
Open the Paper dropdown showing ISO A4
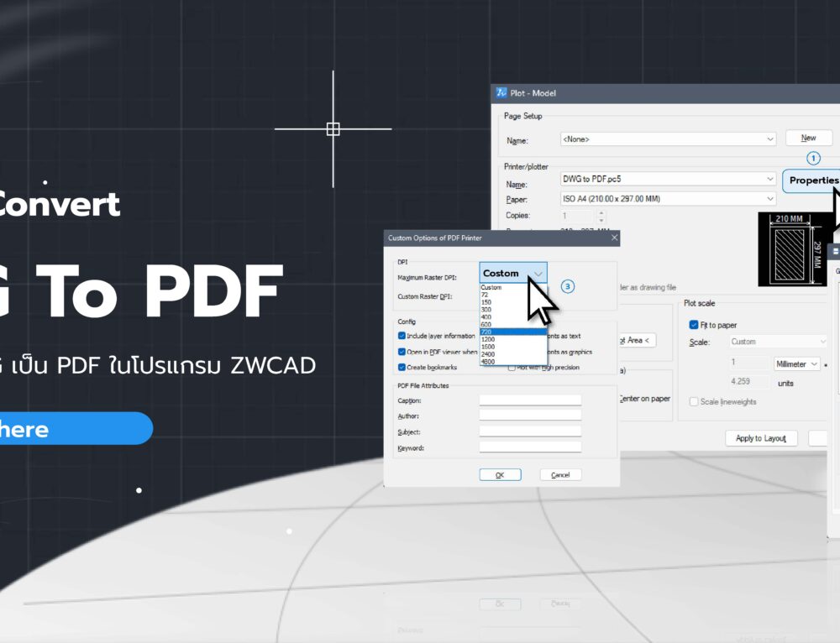click(770, 198)
